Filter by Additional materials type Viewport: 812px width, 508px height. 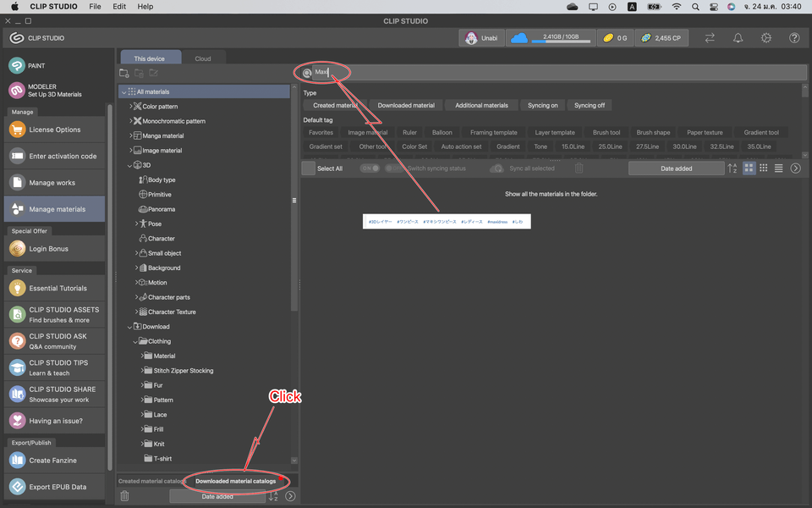(x=481, y=105)
